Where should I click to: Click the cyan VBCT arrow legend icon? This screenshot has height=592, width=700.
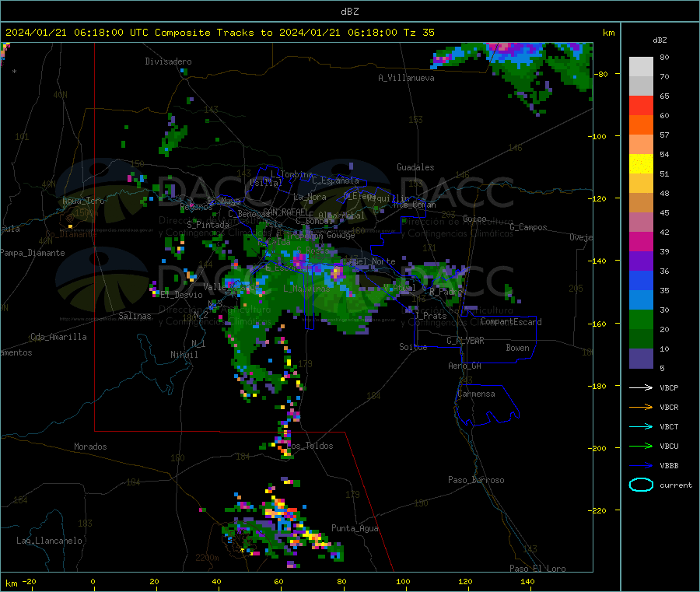(x=641, y=427)
